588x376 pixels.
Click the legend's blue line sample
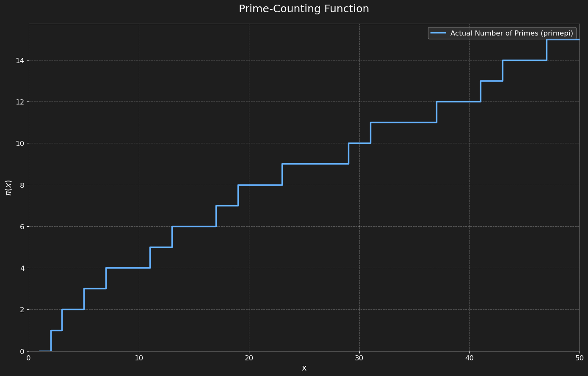click(x=439, y=33)
